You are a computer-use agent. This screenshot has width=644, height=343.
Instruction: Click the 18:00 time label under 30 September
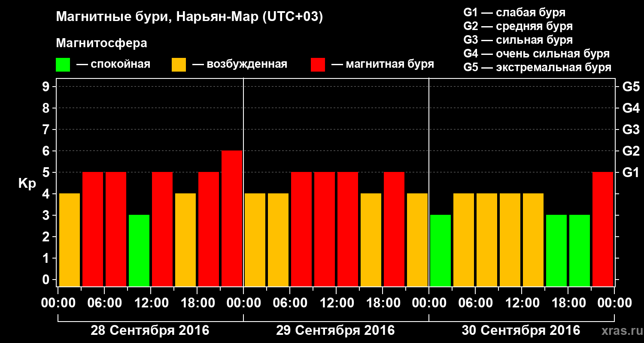click(568, 303)
